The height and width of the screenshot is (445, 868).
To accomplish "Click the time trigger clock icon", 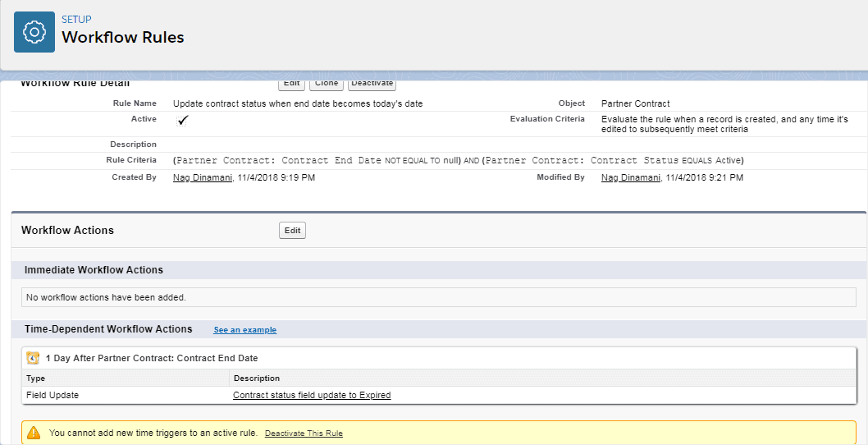I will (x=33, y=358).
